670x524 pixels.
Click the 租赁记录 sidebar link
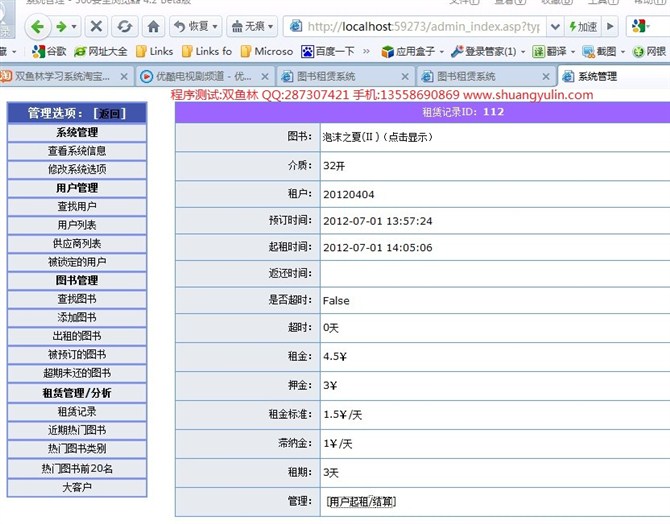[x=77, y=411]
